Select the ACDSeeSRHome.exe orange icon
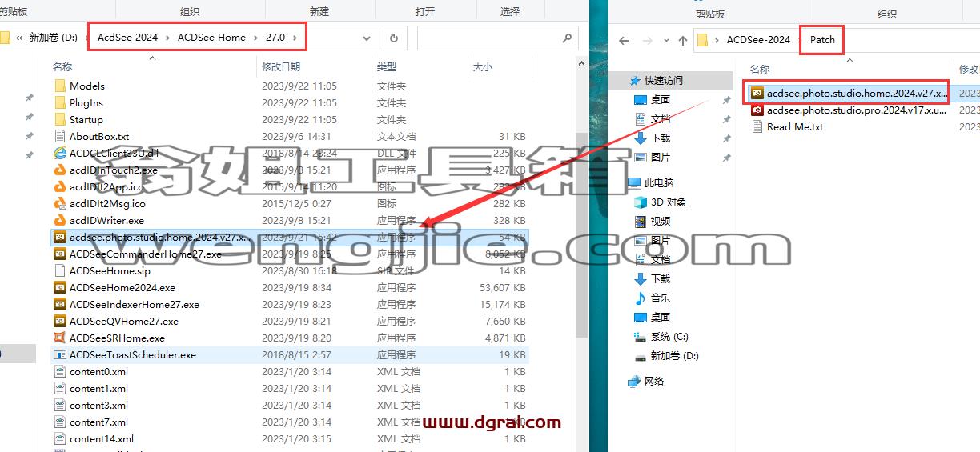This screenshot has width=980, height=452. (59, 338)
